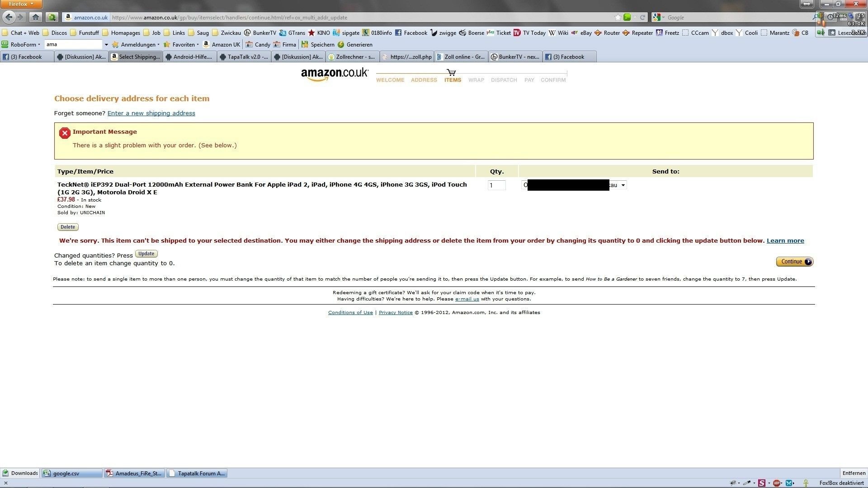The height and width of the screenshot is (488, 868).
Task: Click the green chat icon in the address bar
Action: [627, 17]
